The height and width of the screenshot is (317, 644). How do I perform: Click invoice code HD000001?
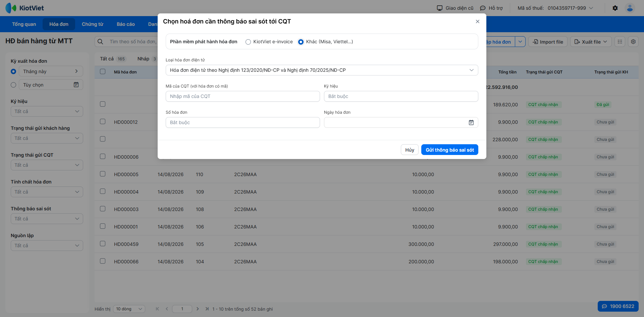pyautogui.click(x=126, y=227)
